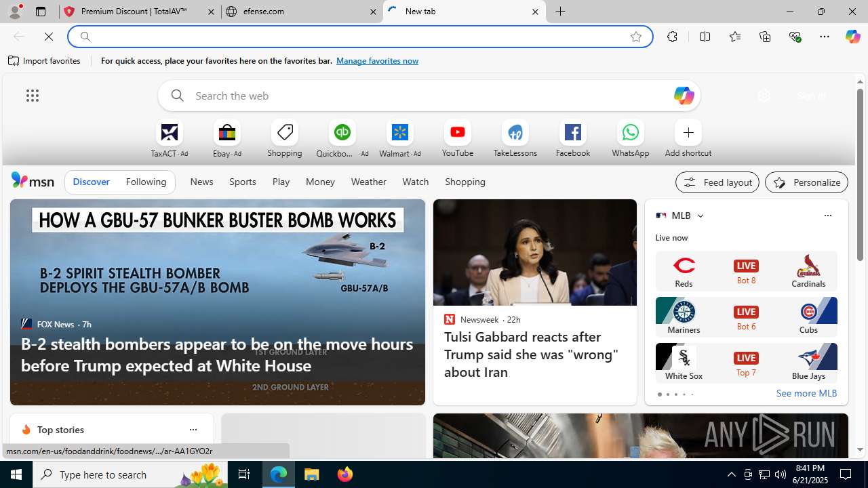Open the Mariners vs Cubs live game
Viewport: 868px width, 488px height.
pyautogui.click(x=746, y=317)
